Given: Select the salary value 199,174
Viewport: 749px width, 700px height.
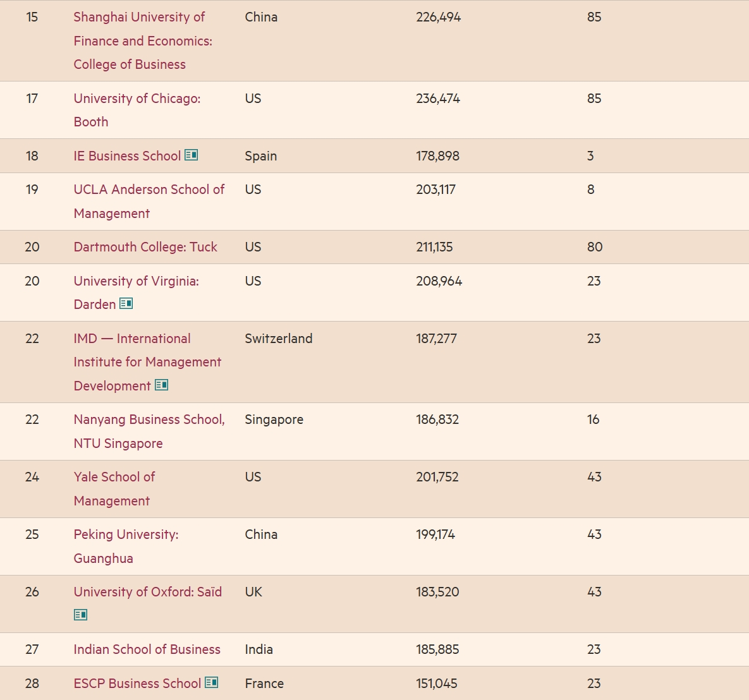Looking at the screenshot, I should coord(435,534).
